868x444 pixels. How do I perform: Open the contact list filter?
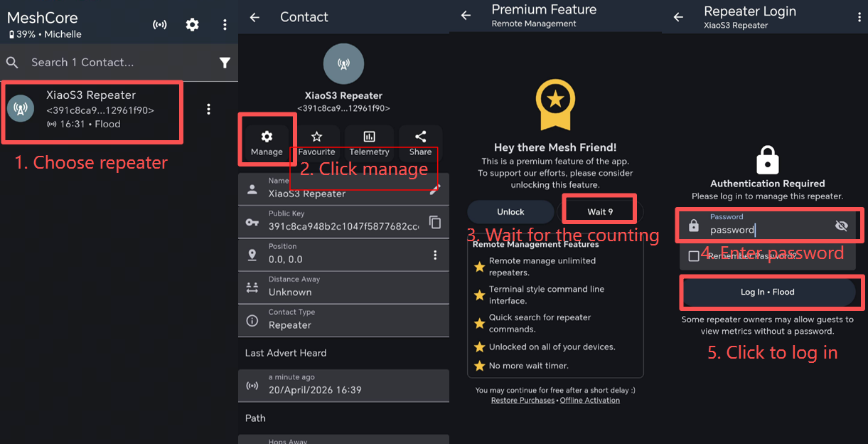[225, 63]
